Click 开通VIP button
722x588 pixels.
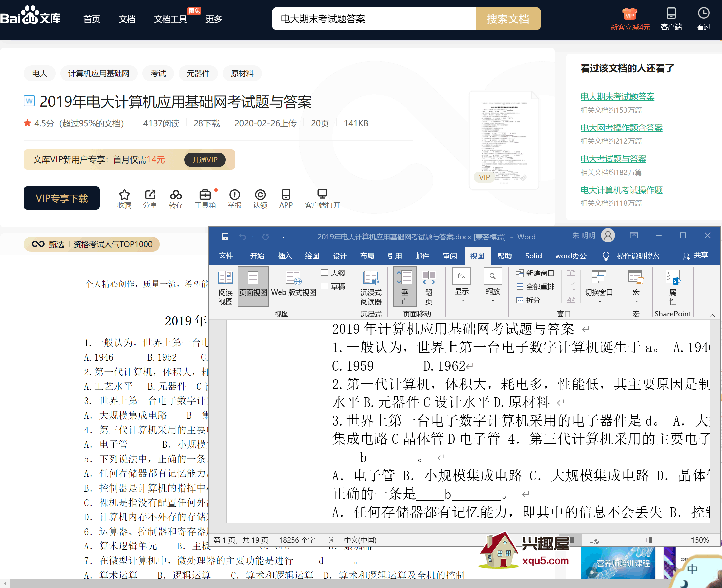pyautogui.click(x=205, y=160)
